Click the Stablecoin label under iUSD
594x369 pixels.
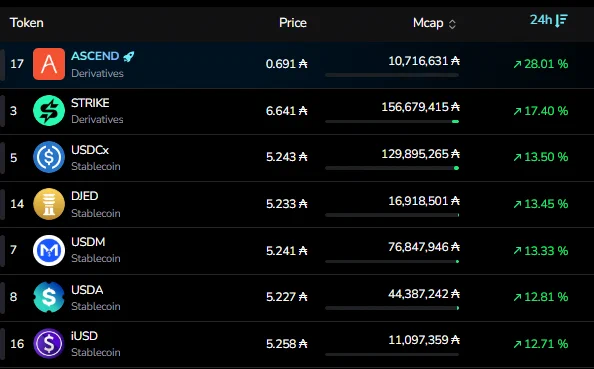96,352
